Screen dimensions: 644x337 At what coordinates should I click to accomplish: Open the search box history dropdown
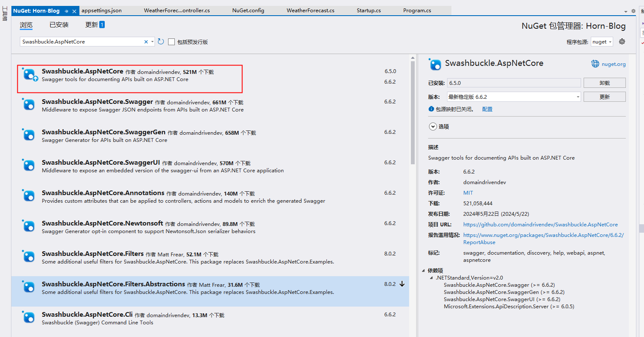click(152, 42)
